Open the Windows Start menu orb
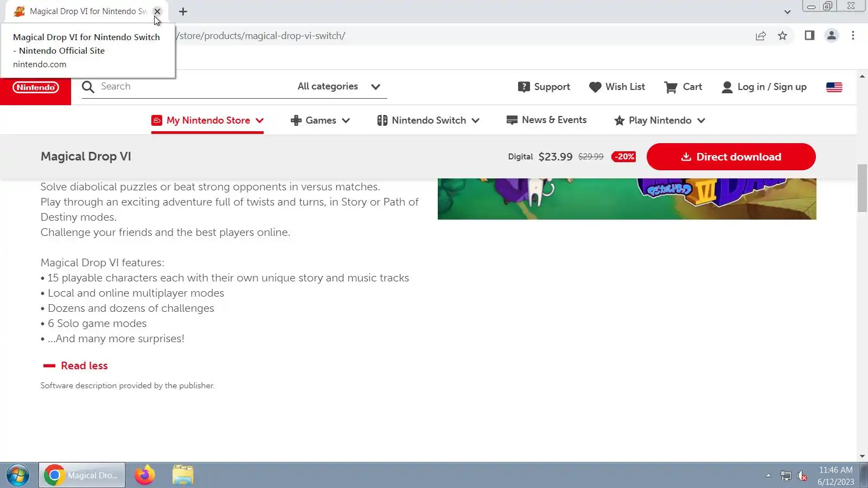The width and height of the screenshot is (868, 488). (x=18, y=476)
